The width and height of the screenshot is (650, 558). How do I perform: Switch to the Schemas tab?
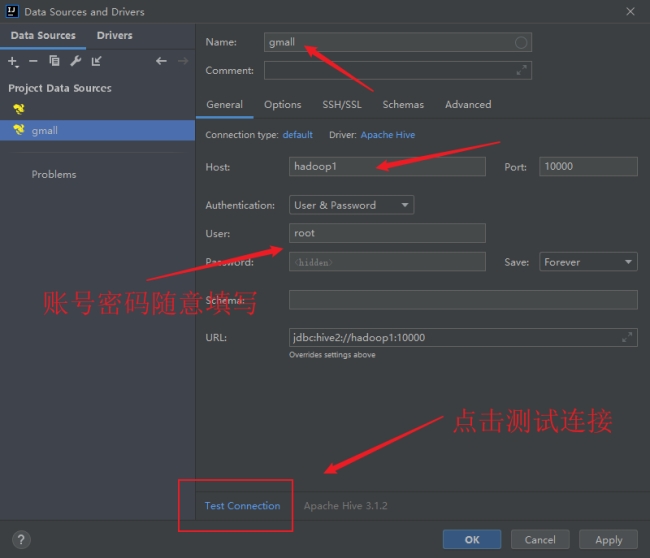[403, 105]
